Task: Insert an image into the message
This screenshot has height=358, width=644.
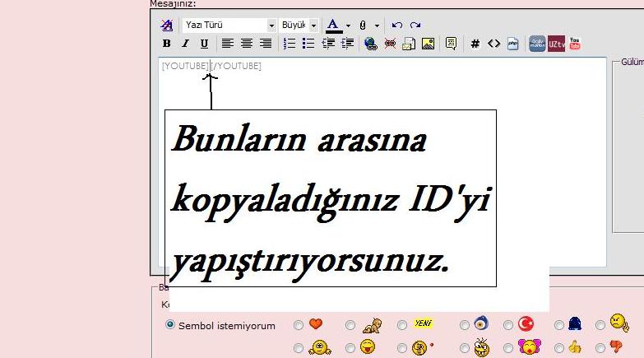Action: click(x=428, y=44)
